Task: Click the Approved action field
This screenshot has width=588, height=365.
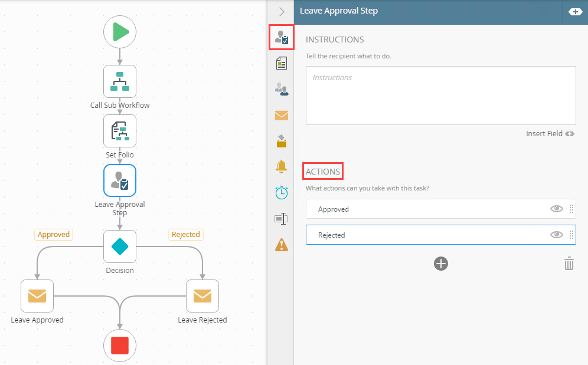Action: (440, 209)
